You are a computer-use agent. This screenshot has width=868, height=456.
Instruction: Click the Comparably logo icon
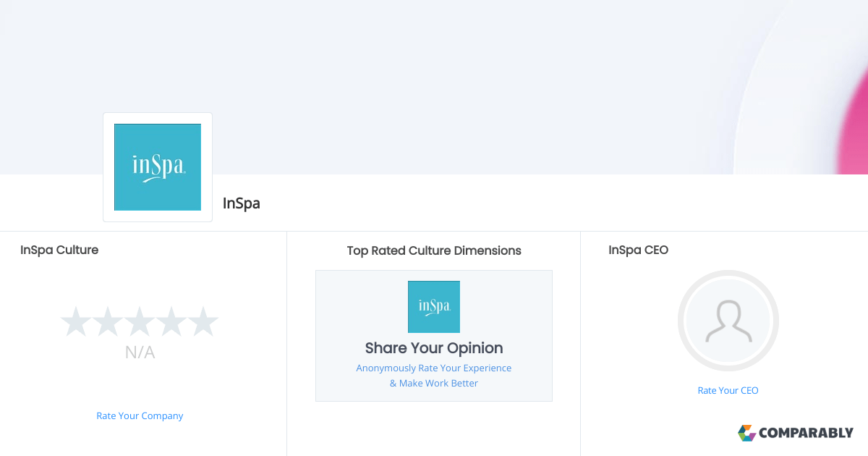coord(746,433)
